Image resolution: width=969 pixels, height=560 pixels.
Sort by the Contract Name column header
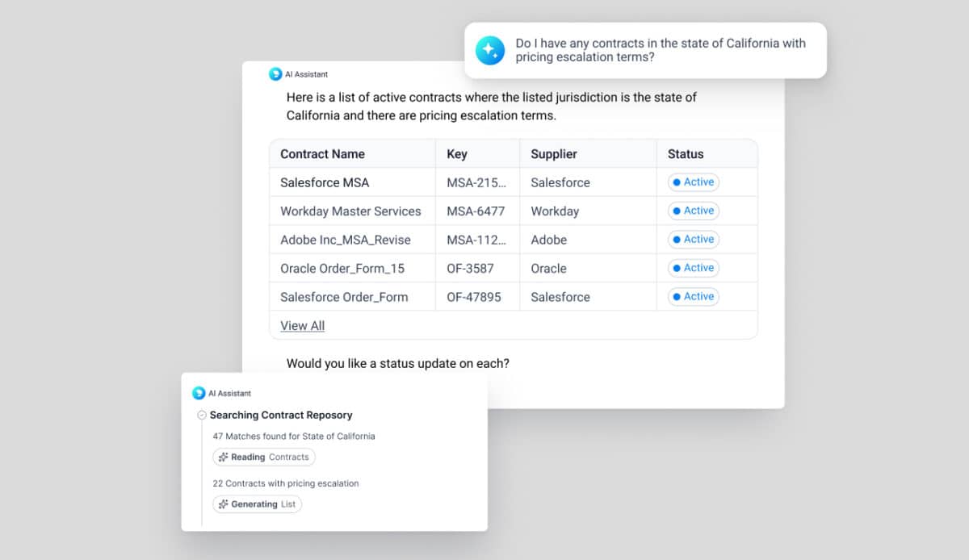pos(322,154)
